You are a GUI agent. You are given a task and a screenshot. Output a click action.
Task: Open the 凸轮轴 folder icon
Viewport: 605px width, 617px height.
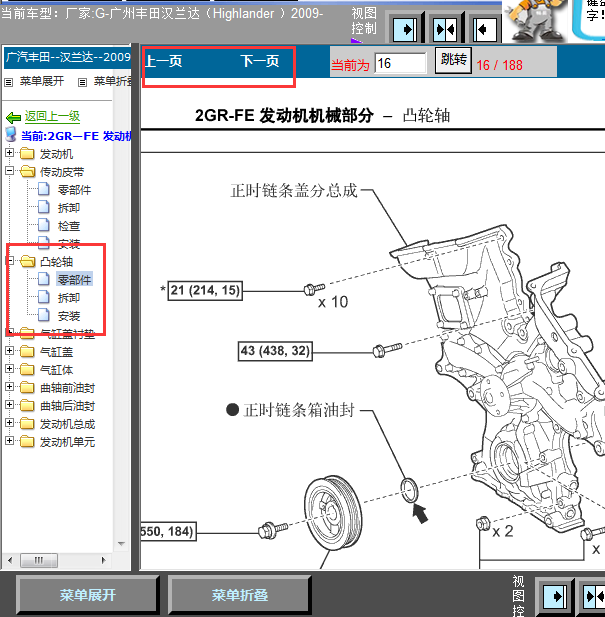click(x=27, y=261)
